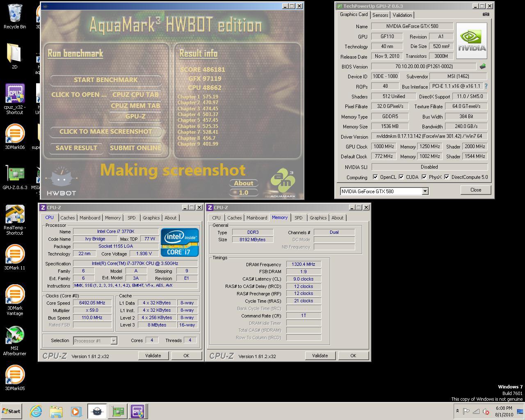Click CPUZ CPU TAB in AquaMark
Viewport: 525px width, 420px height.
[x=135, y=94]
